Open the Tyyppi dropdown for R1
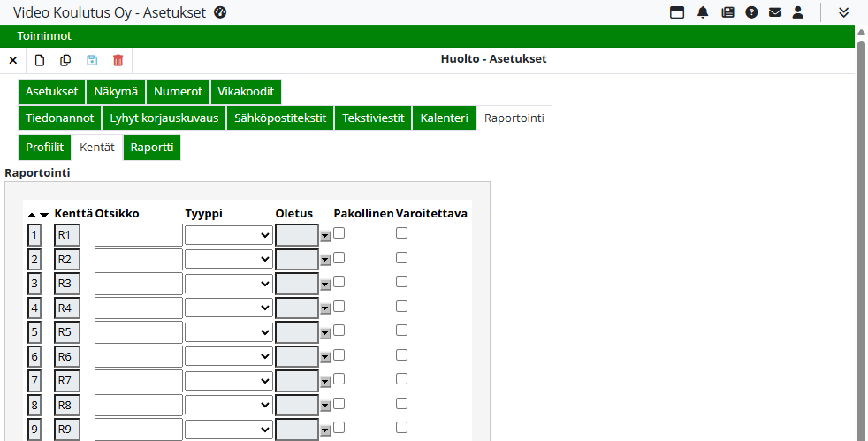The height and width of the screenshot is (441, 868). tap(229, 235)
